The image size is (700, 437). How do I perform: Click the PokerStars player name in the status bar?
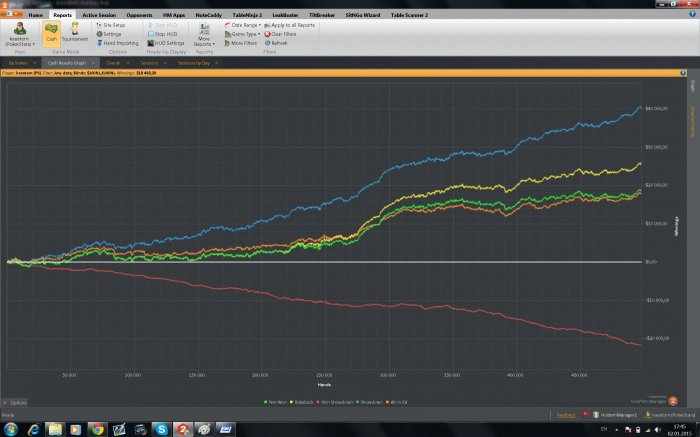pos(670,415)
